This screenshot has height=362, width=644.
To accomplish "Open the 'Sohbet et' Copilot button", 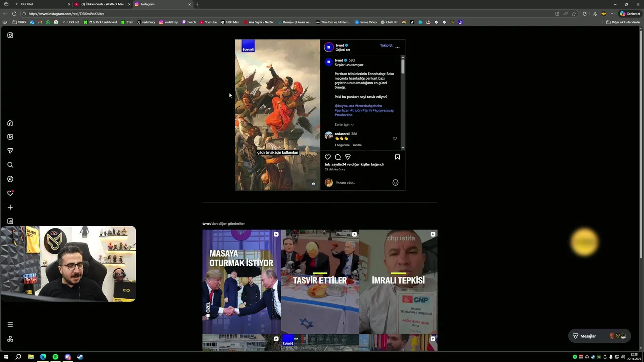I will 630,14.
